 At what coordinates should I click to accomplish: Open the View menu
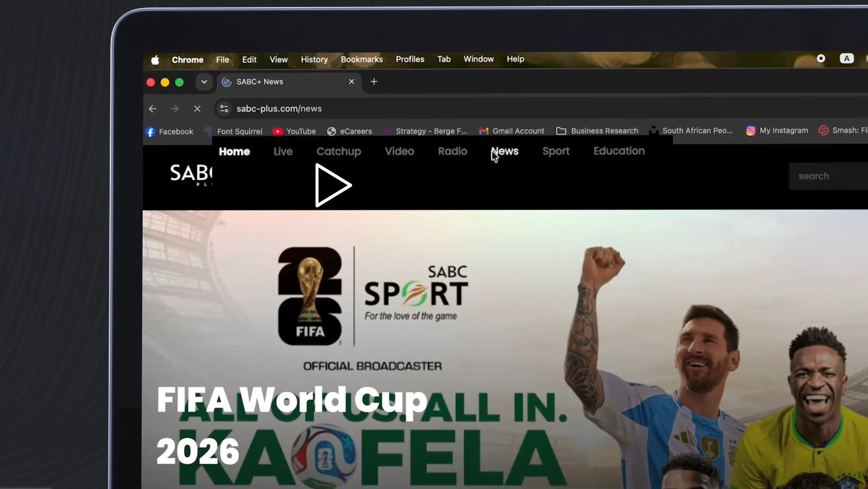click(x=278, y=60)
